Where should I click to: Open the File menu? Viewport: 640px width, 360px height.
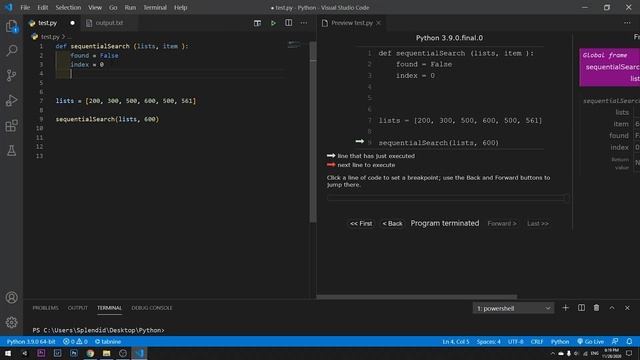pos(25,7)
